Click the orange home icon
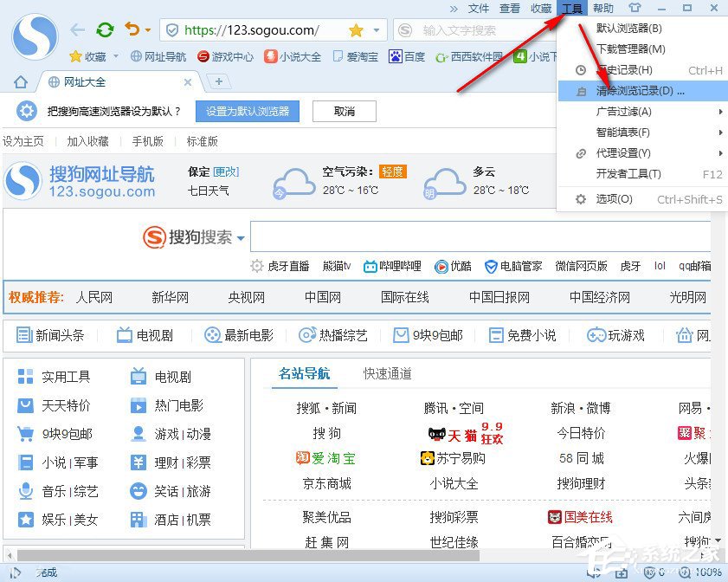Image resolution: width=728 pixels, height=582 pixels. click(x=19, y=81)
